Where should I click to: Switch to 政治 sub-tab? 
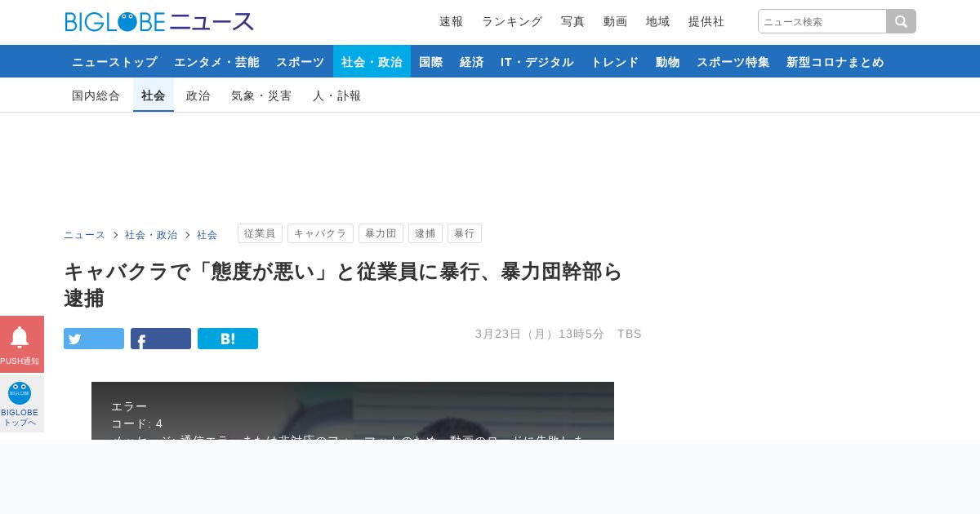tap(198, 95)
